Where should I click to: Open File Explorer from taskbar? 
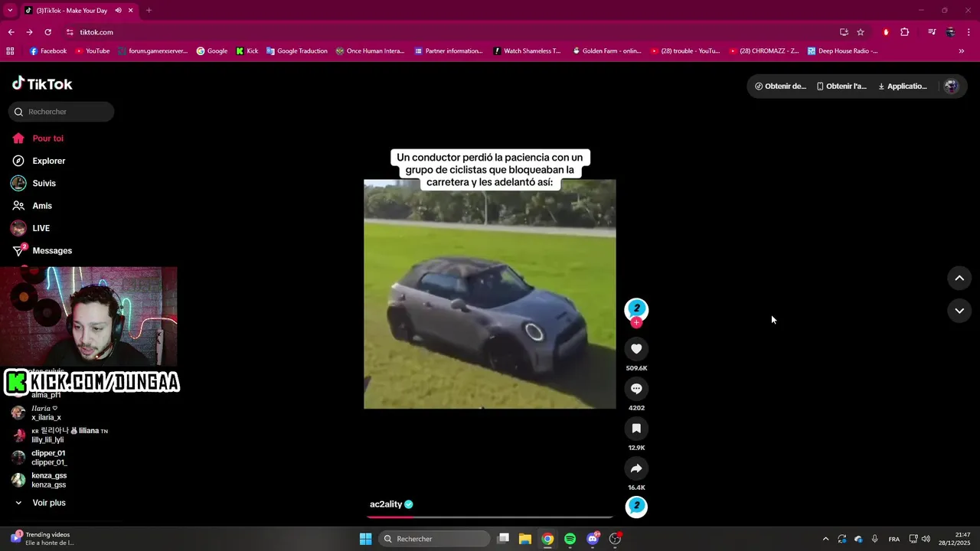(x=525, y=539)
